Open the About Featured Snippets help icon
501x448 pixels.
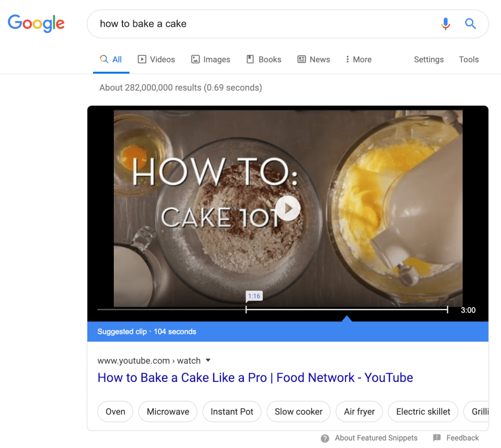[325, 438]
